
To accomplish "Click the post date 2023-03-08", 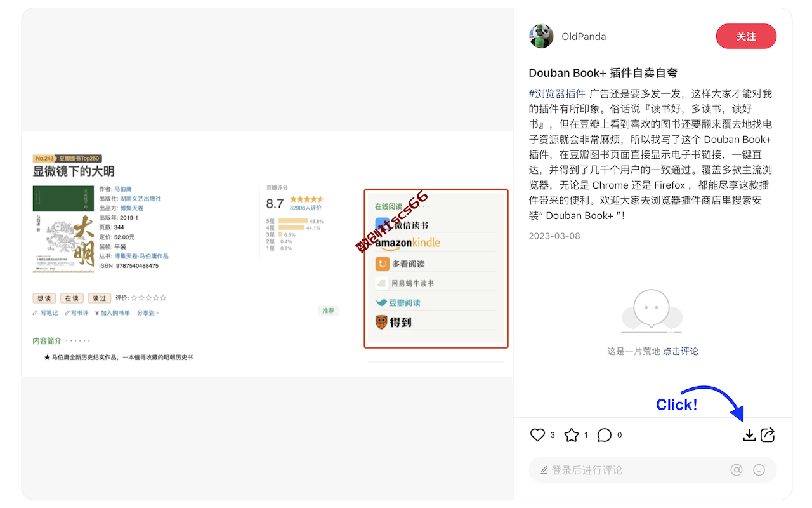I will tap(554, 236).
